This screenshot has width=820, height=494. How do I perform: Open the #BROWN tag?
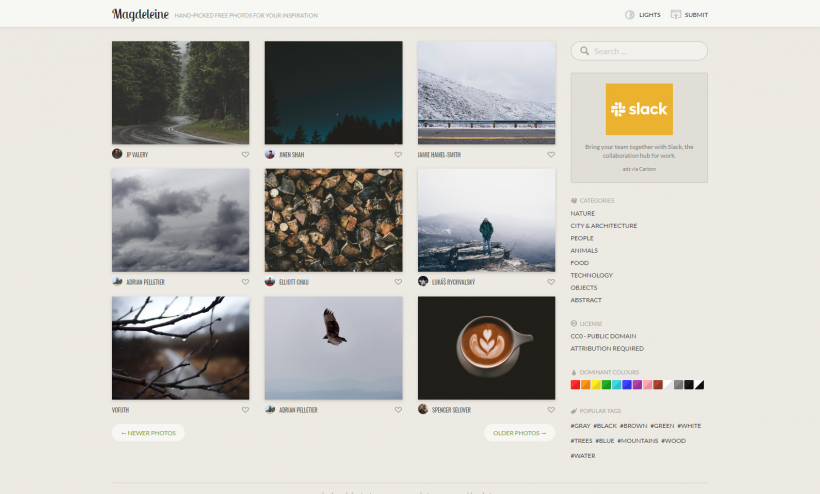coord(633,426)
